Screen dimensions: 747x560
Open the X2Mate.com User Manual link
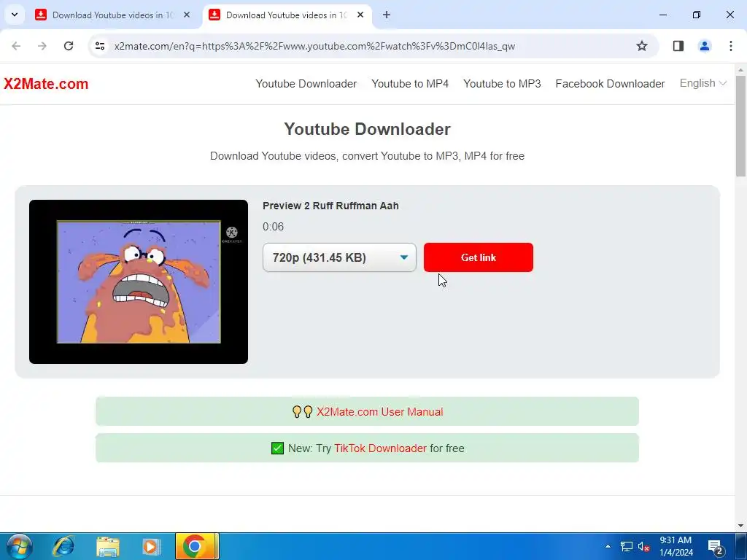[379, 412]
